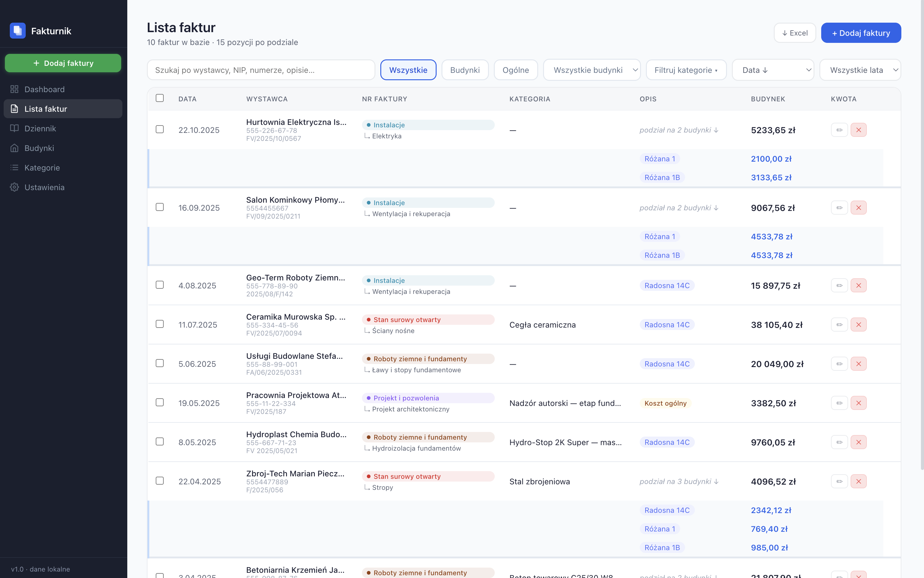Delete the Hurtownia Elektryczna invoice
This screenshot has height=578, width=924.
point(858,130)
